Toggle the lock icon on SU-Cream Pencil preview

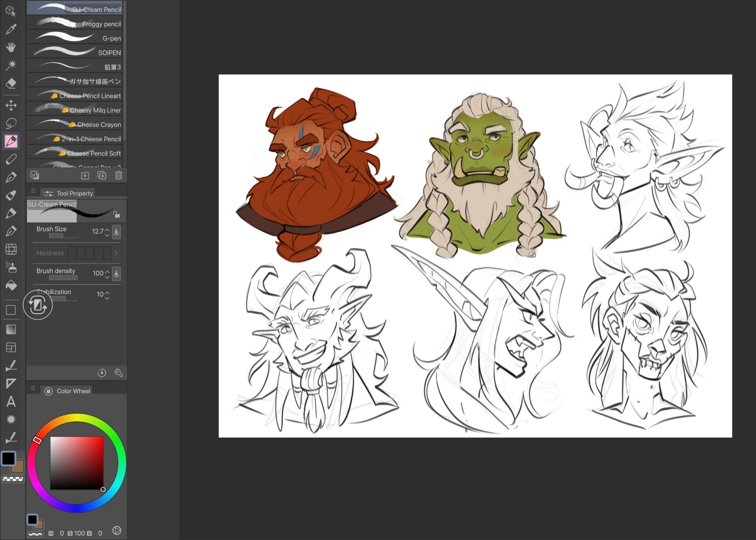(116, 214)
